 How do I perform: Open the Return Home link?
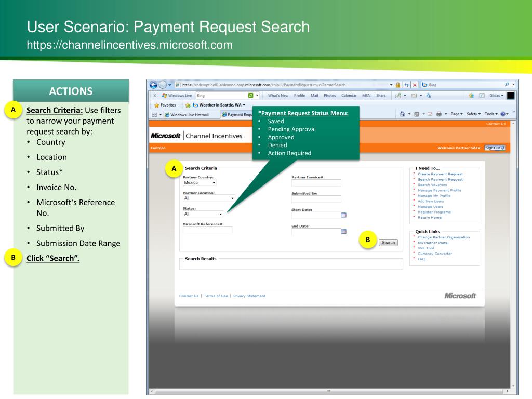pos(430,218)
